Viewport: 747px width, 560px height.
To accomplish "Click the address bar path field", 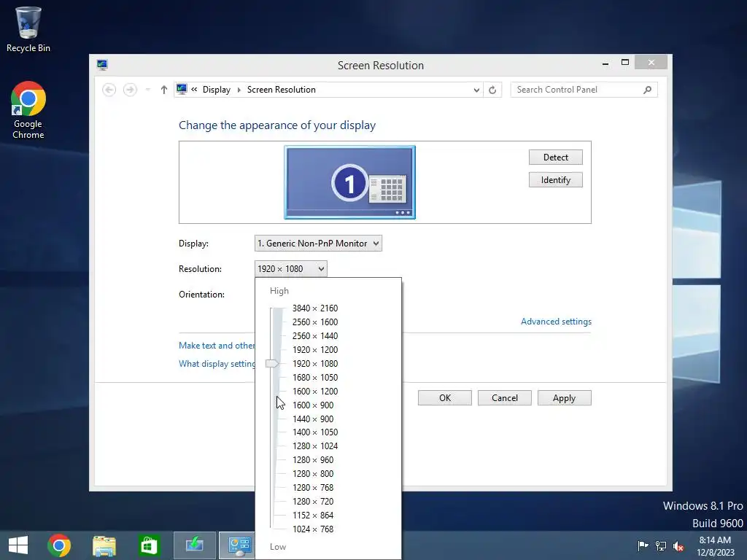I will point(329,90).
